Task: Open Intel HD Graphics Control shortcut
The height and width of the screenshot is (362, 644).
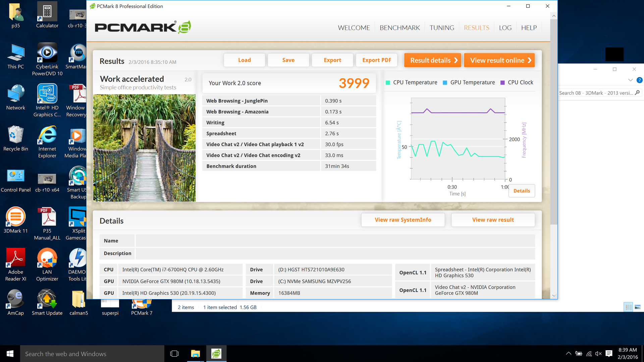Action: click(47, 100)
